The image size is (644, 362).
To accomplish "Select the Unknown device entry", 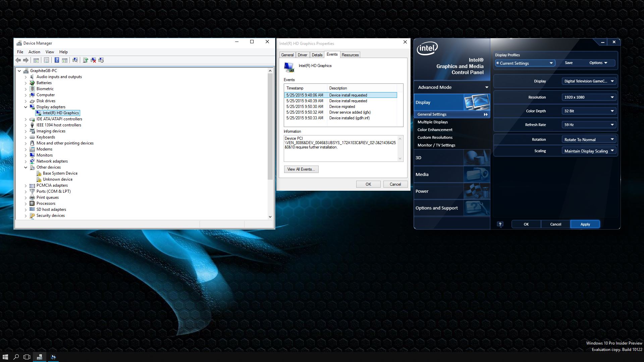I will [x=57, y=179].
